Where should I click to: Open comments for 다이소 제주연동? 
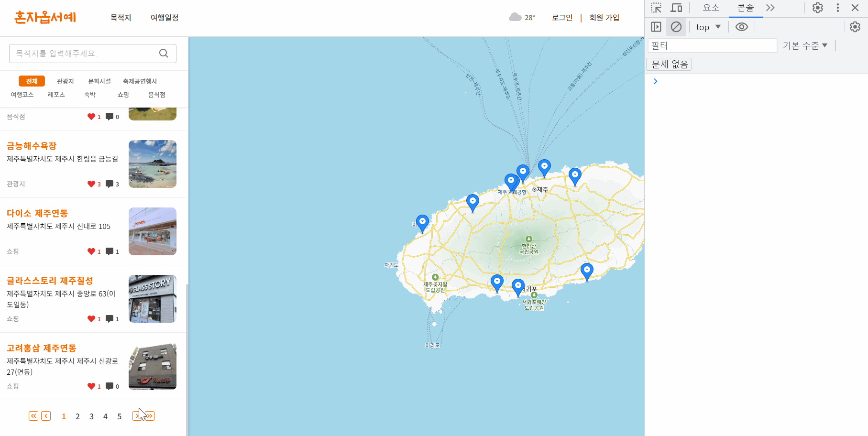pyautogui.click(x=110, y=251)
